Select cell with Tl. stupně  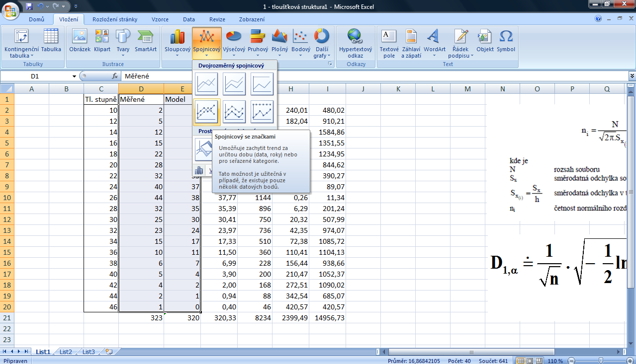[x=101, y=99]
